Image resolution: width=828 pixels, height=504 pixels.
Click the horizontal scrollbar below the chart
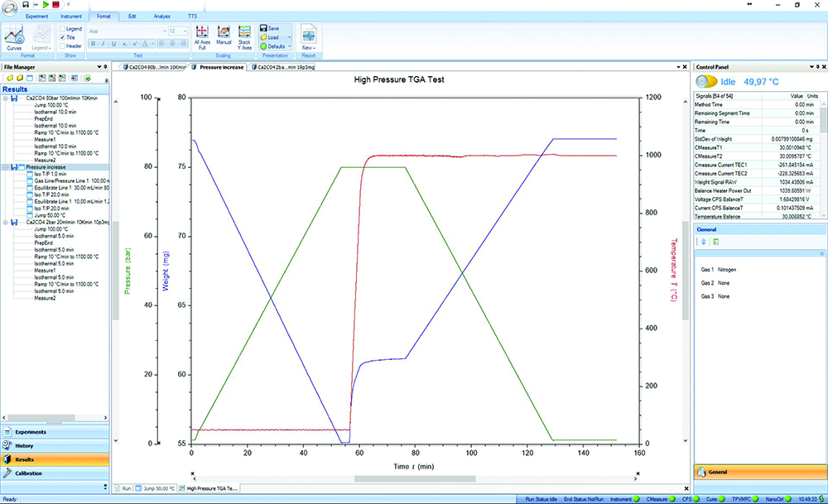pyautogui.click(x=414, y=478)
